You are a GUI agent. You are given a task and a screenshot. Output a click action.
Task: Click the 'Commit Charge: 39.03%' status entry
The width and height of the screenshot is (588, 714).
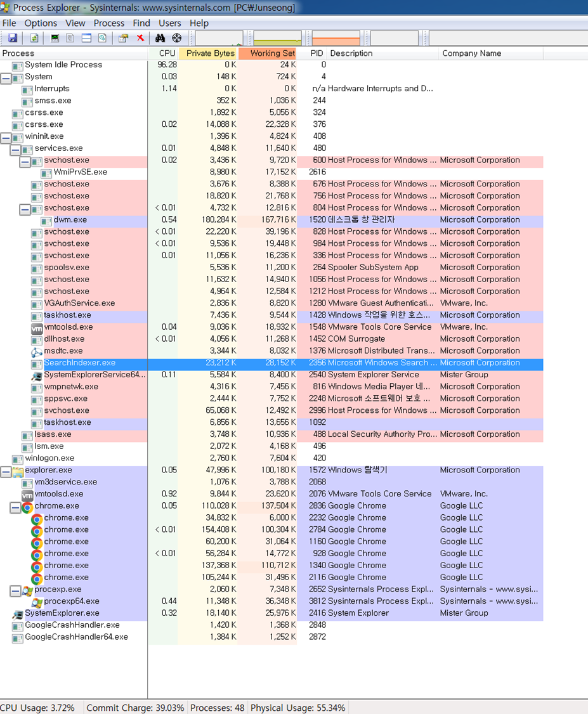[x=135, y=708]
